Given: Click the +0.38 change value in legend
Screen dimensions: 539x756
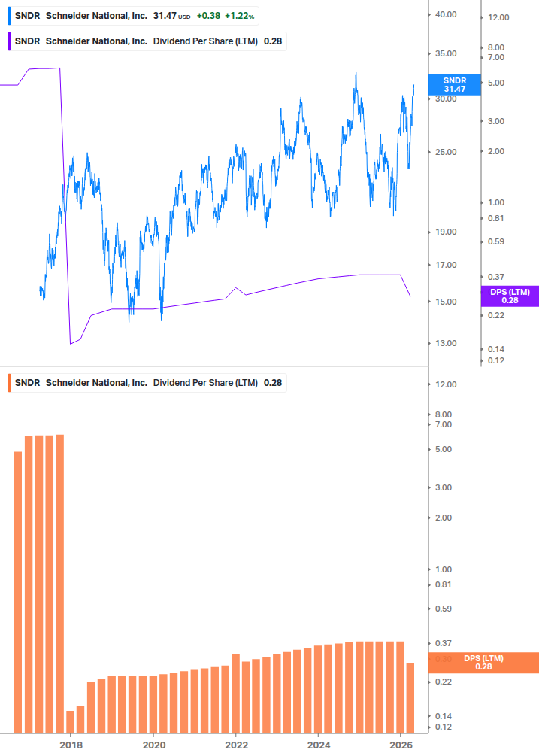Looking at the screenshot, I should pos(208,16).
